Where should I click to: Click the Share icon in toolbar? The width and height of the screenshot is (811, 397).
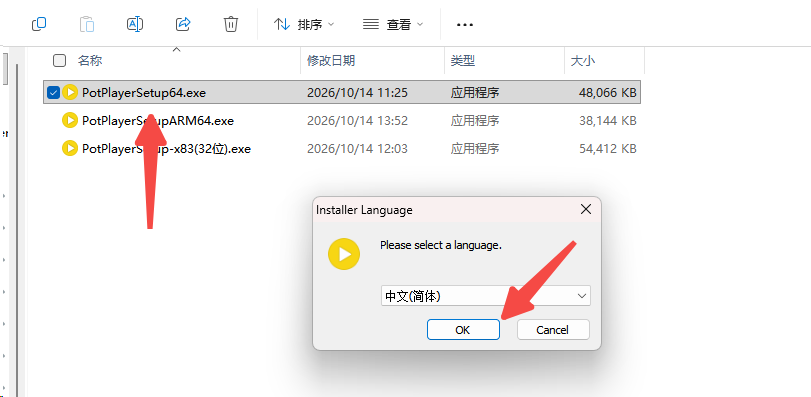click(183, 24)
